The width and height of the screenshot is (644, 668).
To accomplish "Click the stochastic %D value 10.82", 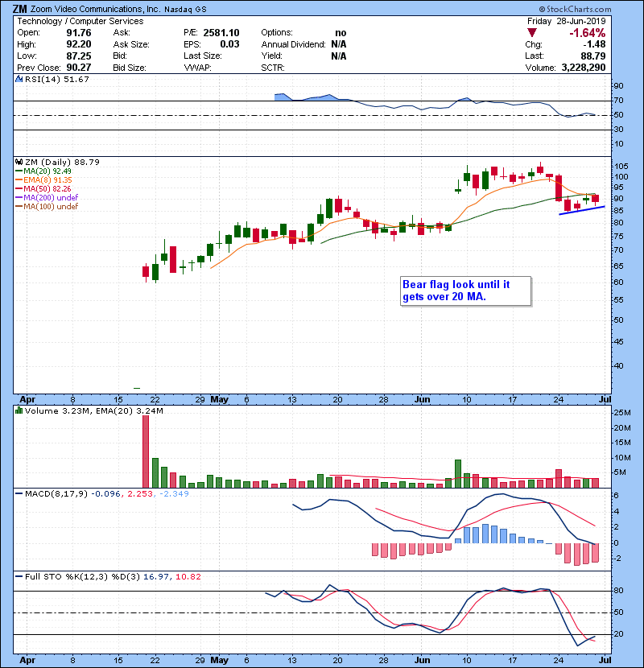I will [188, 577].
